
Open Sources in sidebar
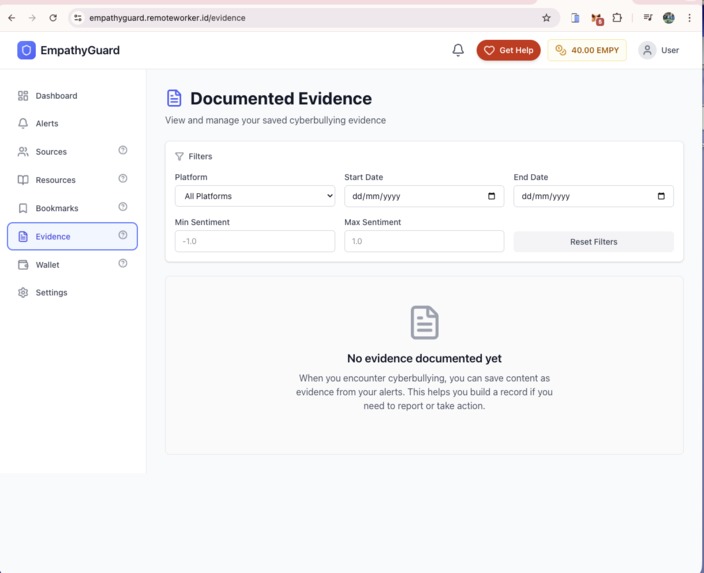pyautogui.click(x=72, y=152)
